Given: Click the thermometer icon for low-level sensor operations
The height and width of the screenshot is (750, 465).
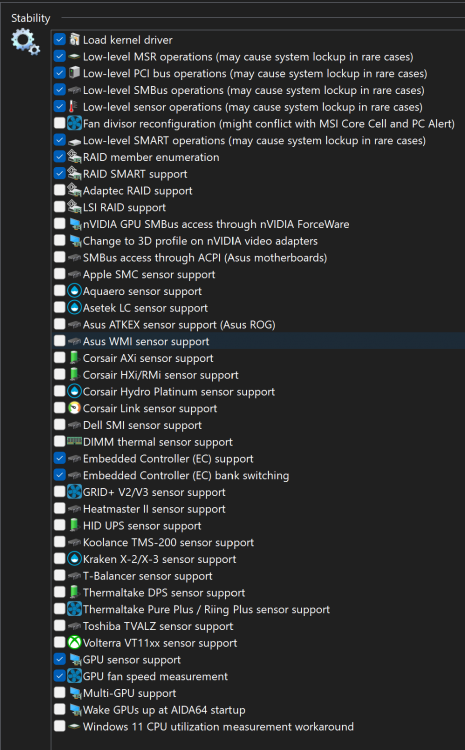Looking at the screenshot, I should click(x=75, y=106).
